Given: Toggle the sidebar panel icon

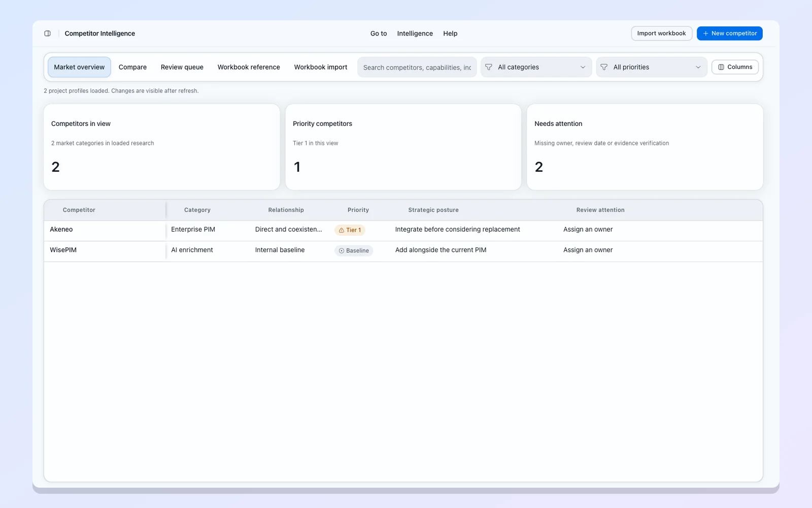Looking at the screenshot, I should (47, 34).
